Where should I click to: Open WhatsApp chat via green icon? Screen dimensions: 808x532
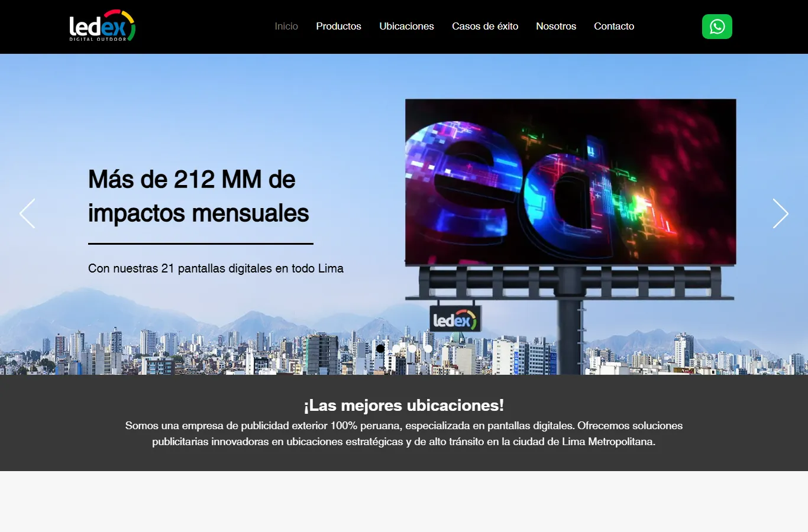point(717,27)
